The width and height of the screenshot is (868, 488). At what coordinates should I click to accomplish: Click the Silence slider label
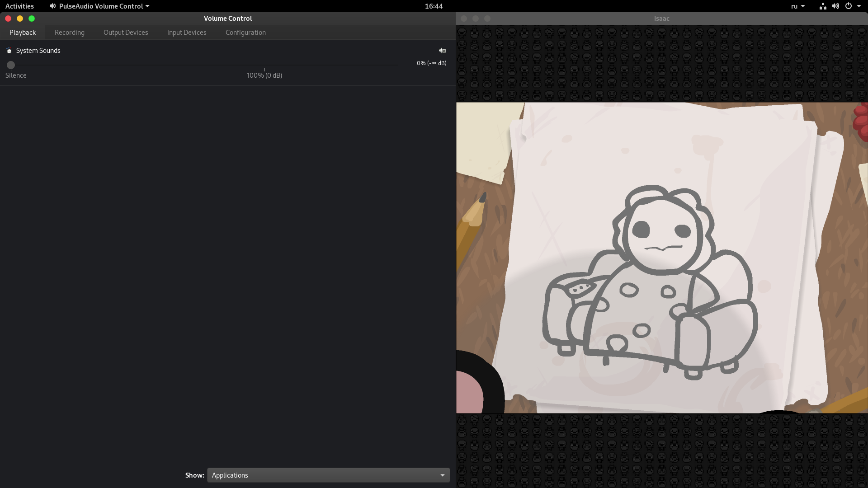point(16,75)
